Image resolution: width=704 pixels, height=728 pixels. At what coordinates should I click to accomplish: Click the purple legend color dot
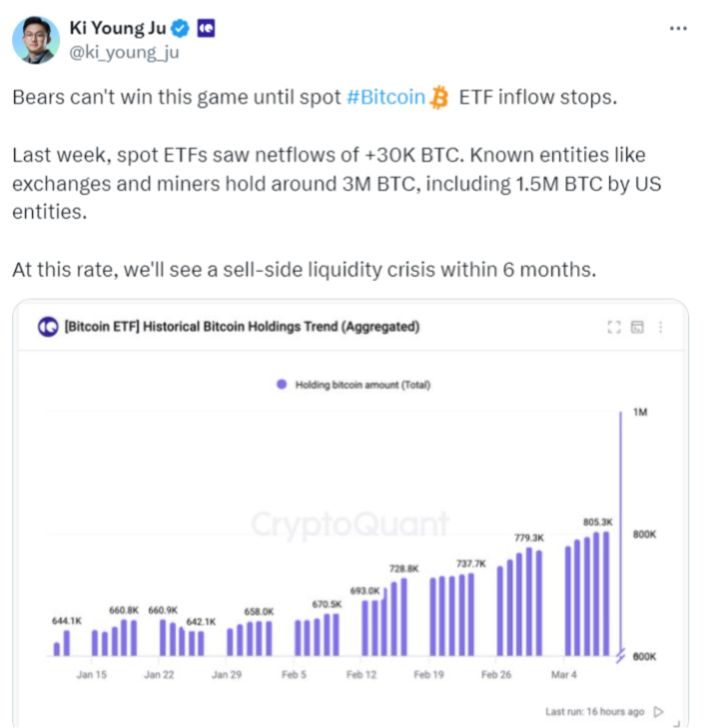282,384
